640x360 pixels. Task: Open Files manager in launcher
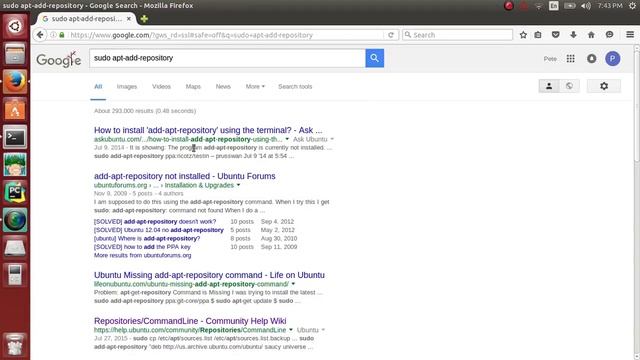coord(15,54)
